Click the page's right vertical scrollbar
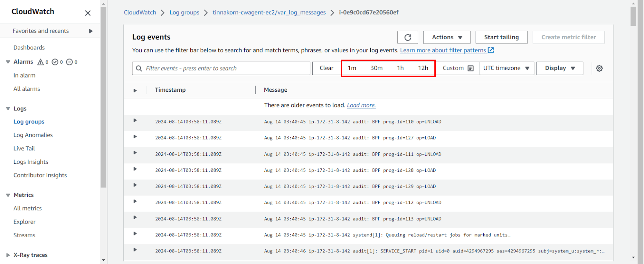This screenshot has width=644, height=264. 633,16
